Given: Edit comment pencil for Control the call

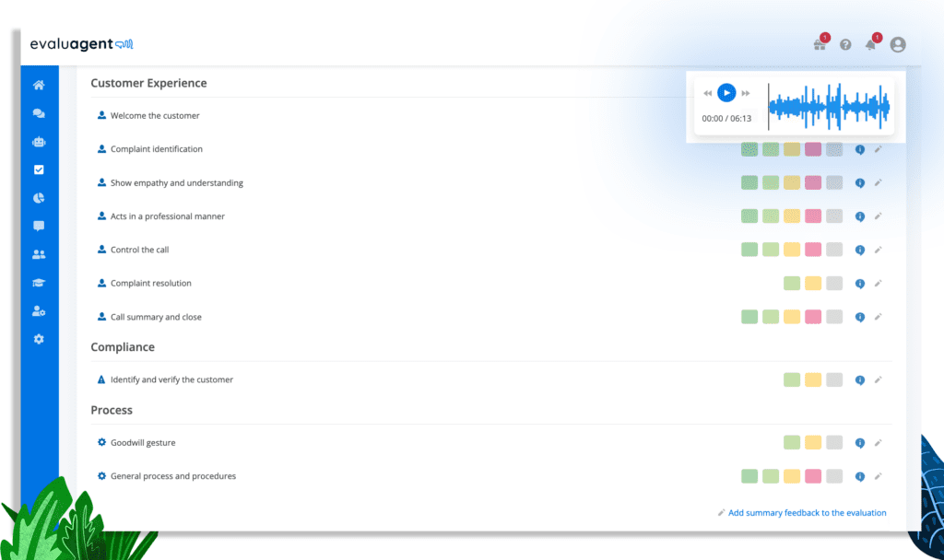Looking at the screenshot, I should 879,250.
